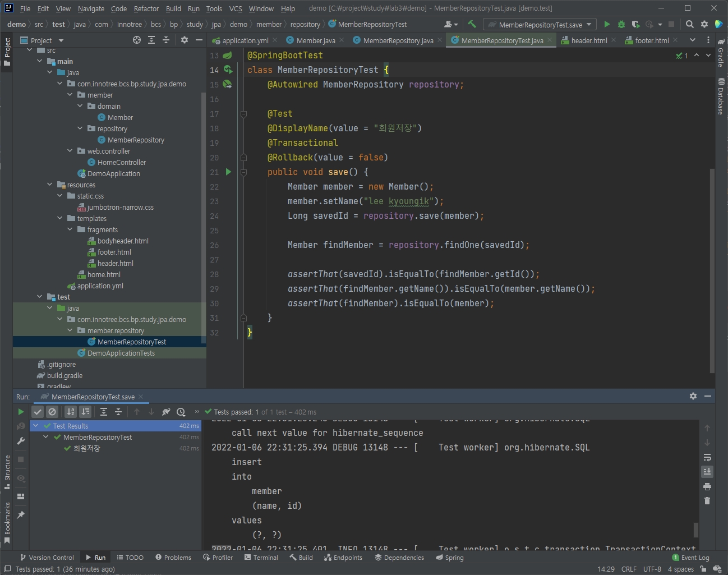This screenshot has width=728, height=575.
Task: Open the Gradle side panel
Action: tap(721, 53)
